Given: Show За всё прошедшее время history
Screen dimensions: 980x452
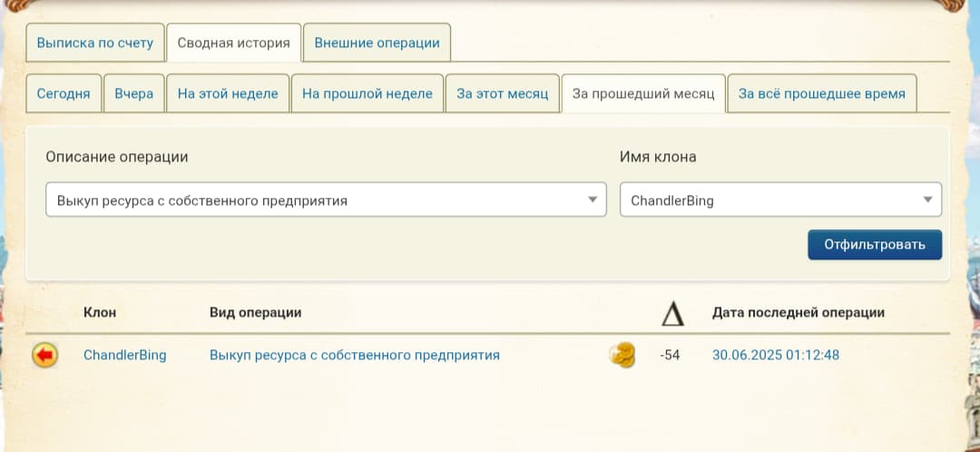Looking at the screenshot, I should (822, 93).
